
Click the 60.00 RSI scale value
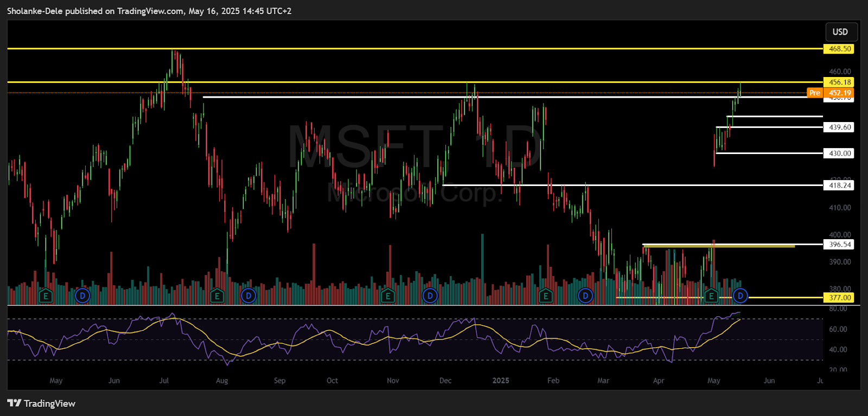click(838, 329)
